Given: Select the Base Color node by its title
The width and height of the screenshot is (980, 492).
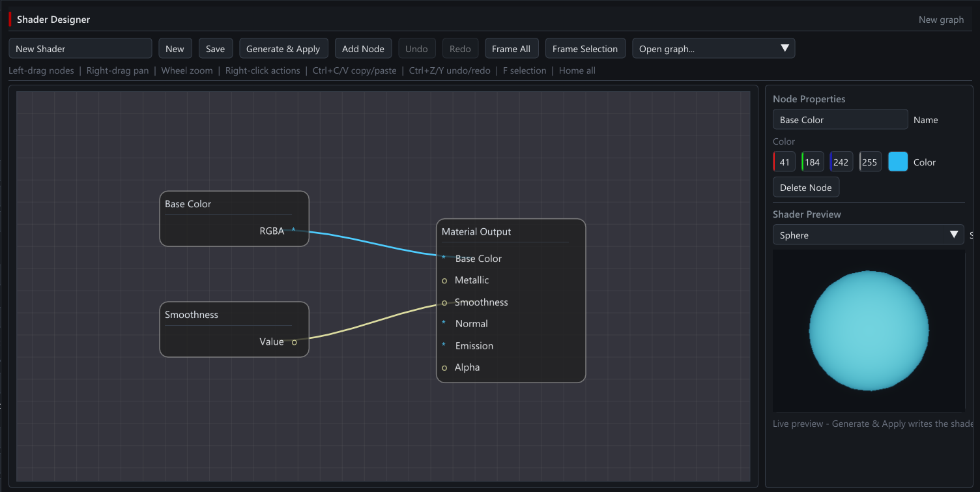Looking at the screenshot, I should click(188, 204).
